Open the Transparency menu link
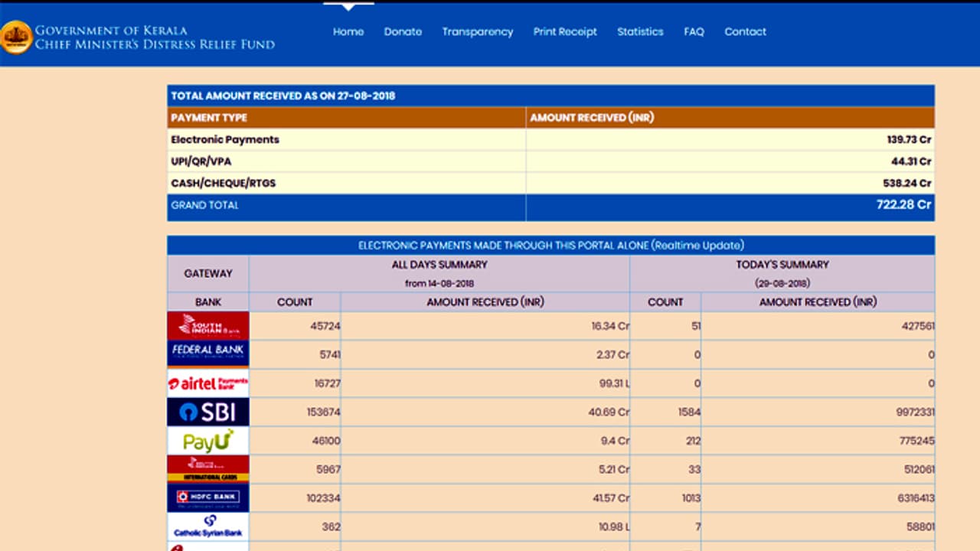The height and width of the screenshot is (551, 980). [477, 31]
